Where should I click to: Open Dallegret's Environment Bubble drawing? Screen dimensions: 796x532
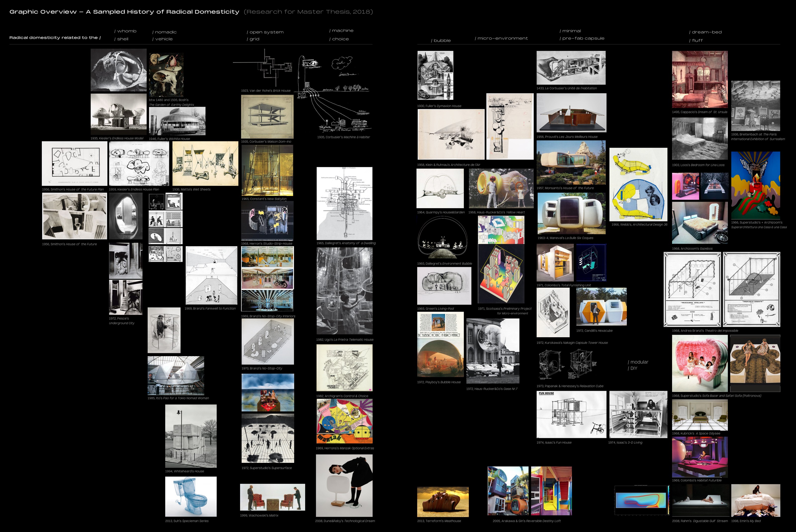pyautogui.click(x=443, y=238)
